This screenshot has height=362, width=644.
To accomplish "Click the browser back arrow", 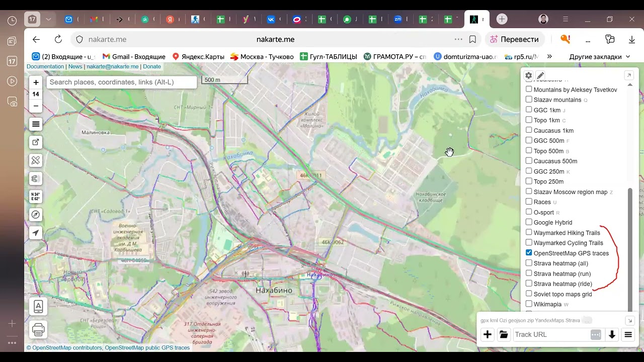I will coord(36,39).
